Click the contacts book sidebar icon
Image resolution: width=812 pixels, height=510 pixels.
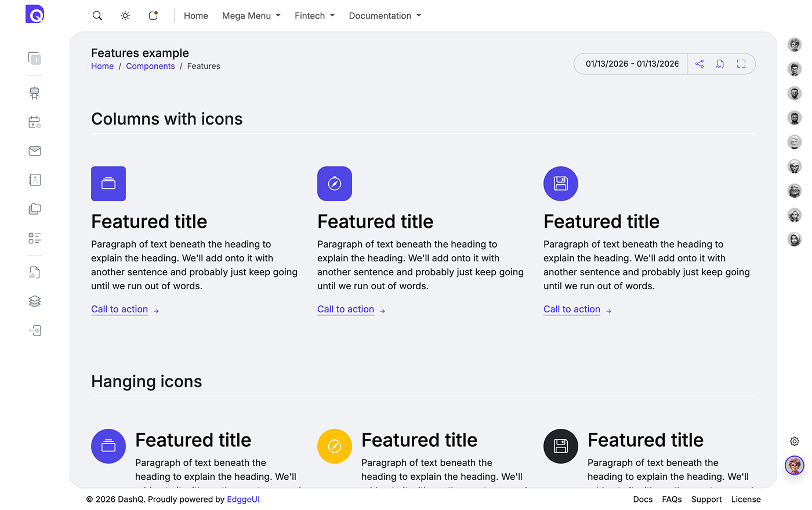pyautogui.click(x=35, y=180)
